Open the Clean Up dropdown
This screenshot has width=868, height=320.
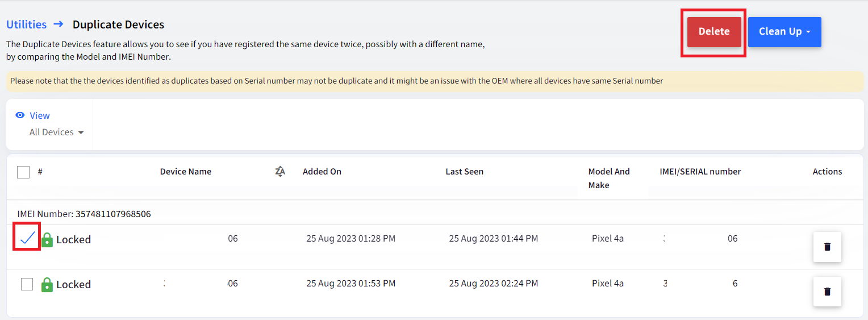784,32
